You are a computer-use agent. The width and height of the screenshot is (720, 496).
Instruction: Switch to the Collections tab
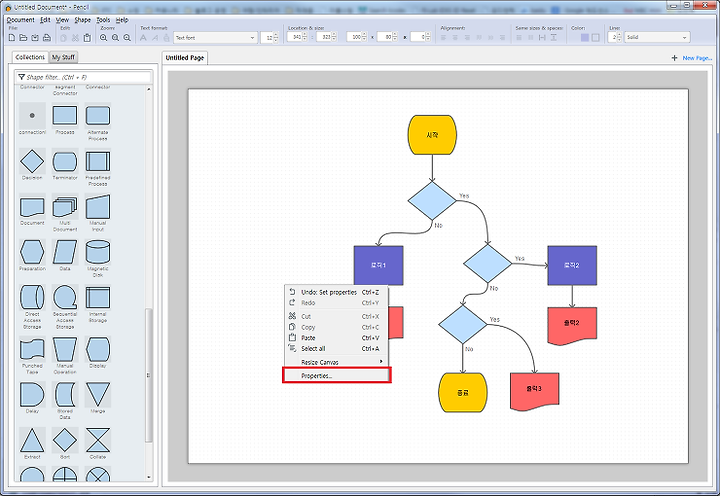click(x=30, y=57)
